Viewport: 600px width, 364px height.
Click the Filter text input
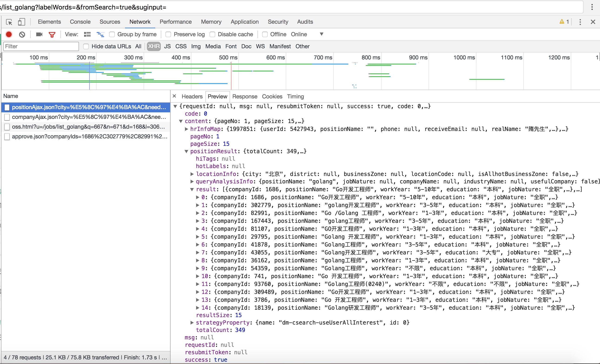[41, 46]
